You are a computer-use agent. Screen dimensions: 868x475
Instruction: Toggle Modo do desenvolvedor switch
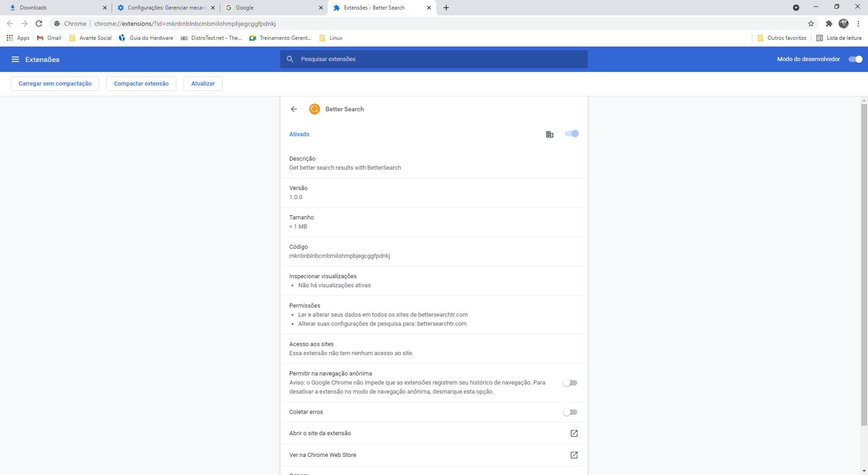click(856, 59)
